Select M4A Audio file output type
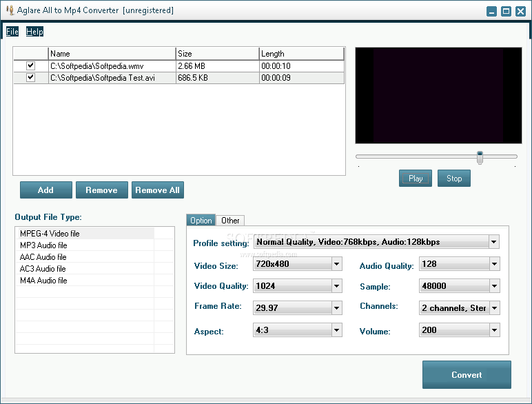The height and width of the screenshot is (404, 532). pyautogui.click(x=85, y=281)
